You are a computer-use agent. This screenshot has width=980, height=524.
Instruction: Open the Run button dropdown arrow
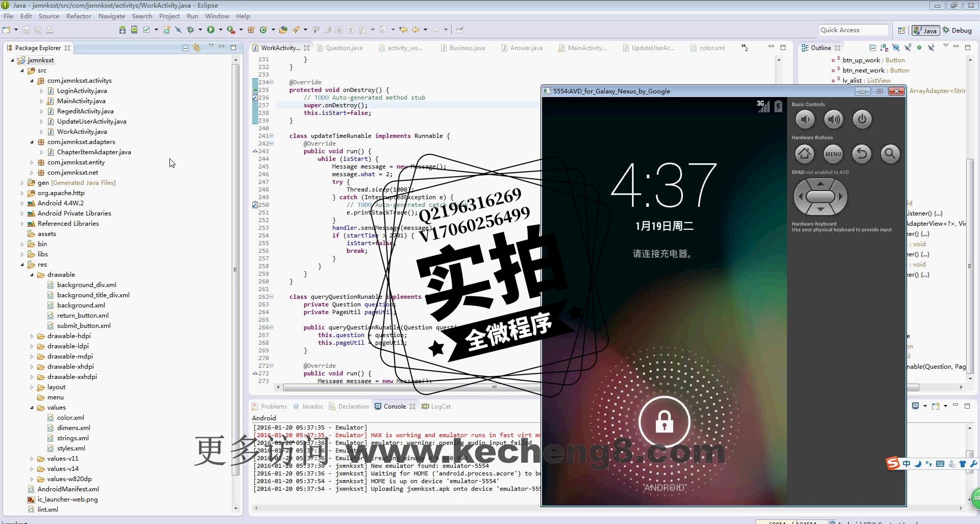pos(220,30)
